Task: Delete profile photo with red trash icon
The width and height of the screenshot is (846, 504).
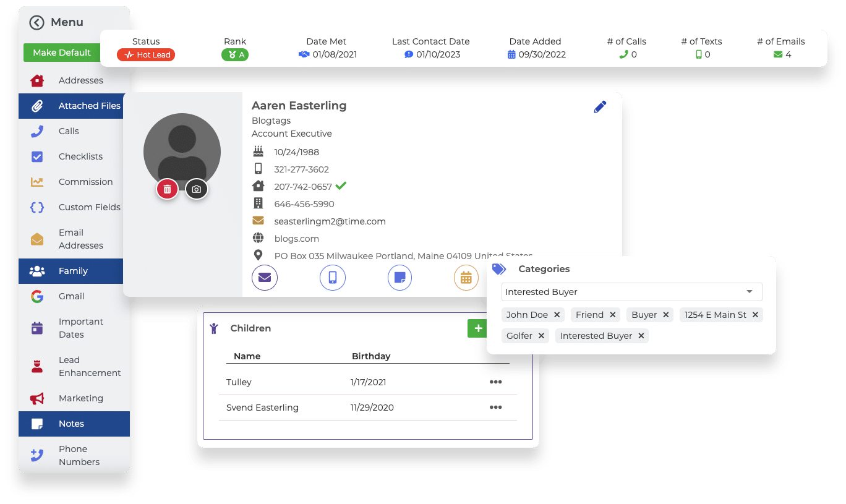Action: (x=167, y=189)
